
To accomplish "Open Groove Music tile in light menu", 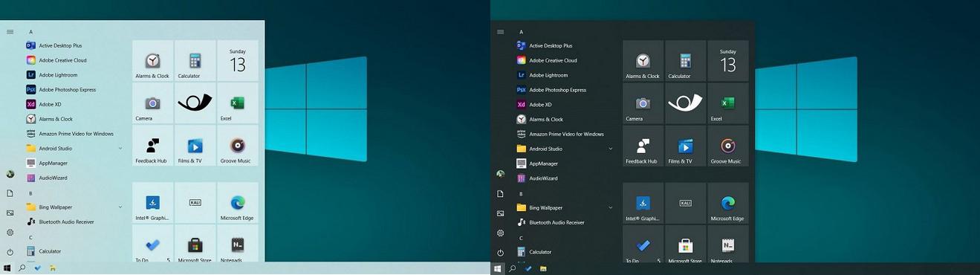I will (238, 146).
